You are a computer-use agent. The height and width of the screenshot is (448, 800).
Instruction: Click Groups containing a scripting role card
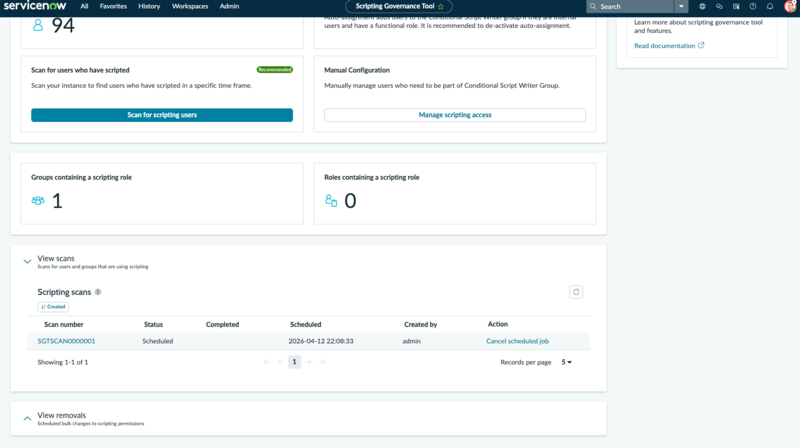tap(162, 193)
